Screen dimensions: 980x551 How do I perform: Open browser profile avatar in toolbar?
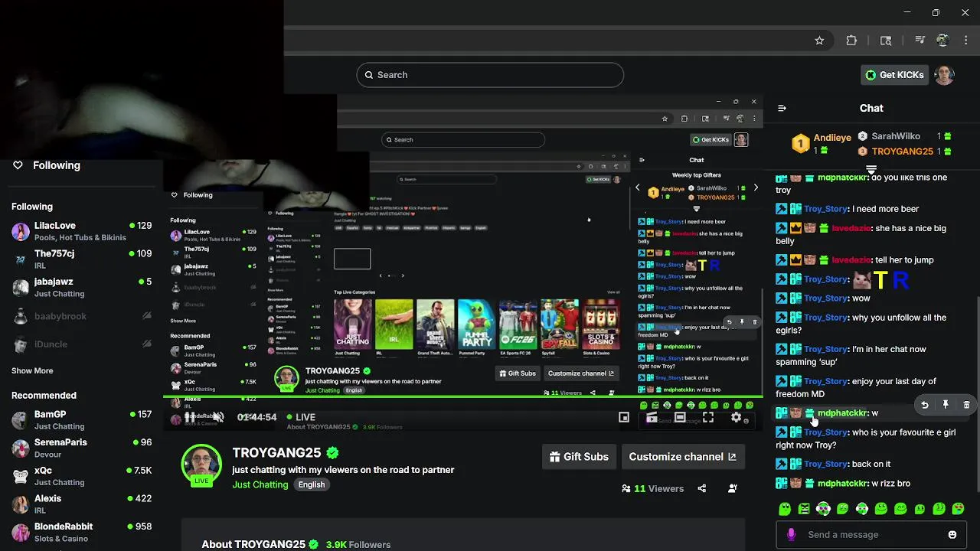pos(942,41)
